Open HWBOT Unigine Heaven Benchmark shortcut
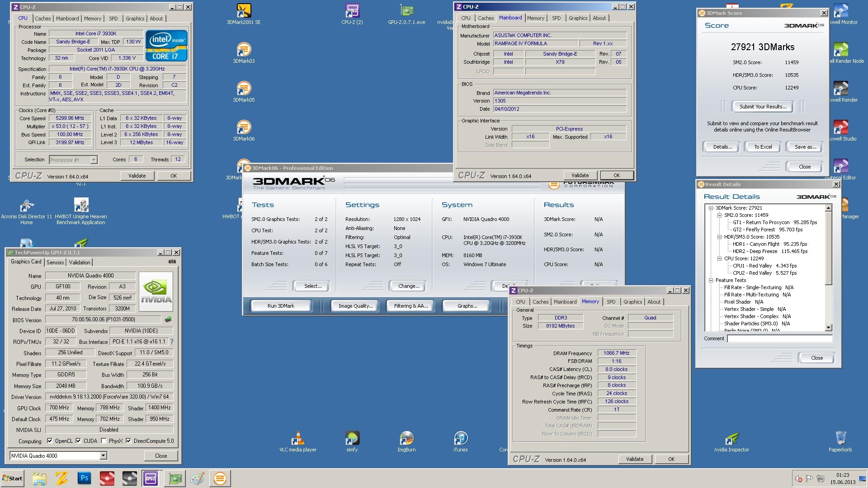 point(81,212)
